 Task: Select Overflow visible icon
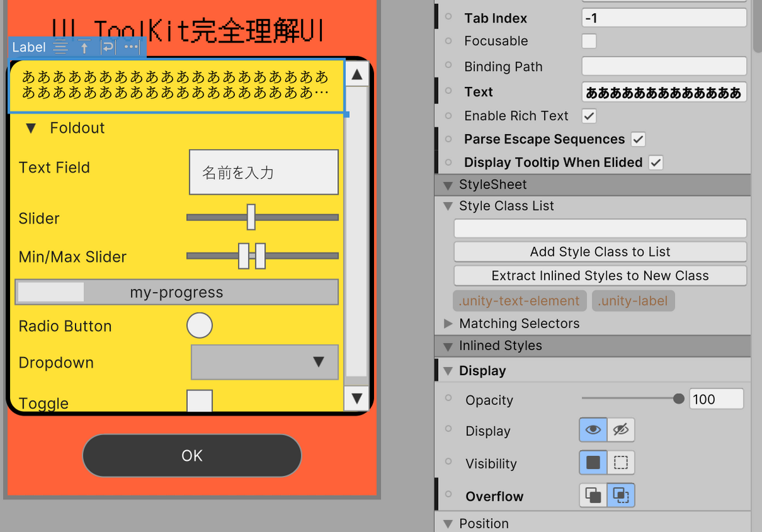(x=593, y=496)
